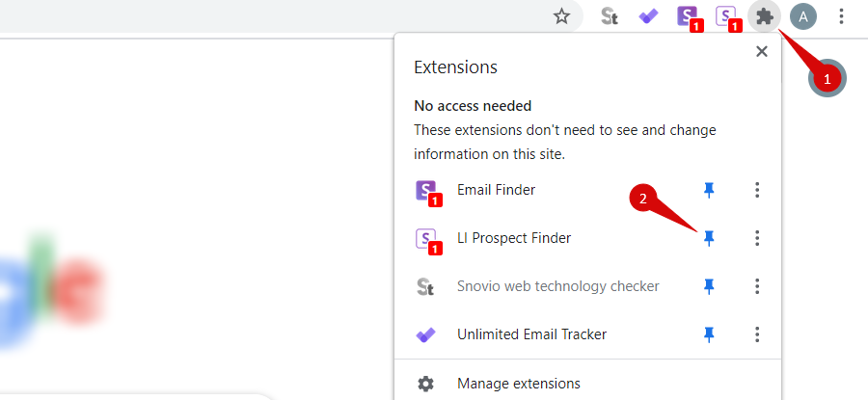Toggle the pin for Unlimited Email Tracker
868x400 pixels.
(709, 334)
